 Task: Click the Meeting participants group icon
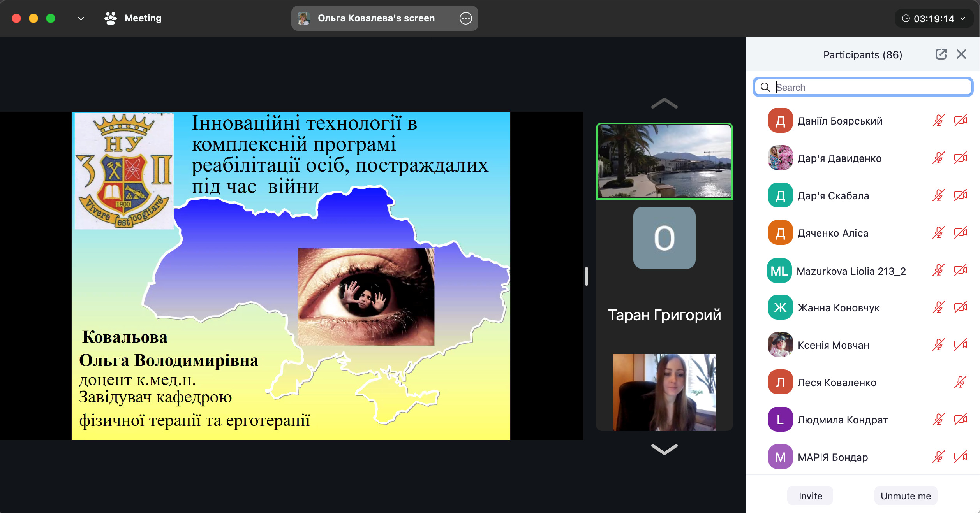pyautogui.click(x=111, y=18)
